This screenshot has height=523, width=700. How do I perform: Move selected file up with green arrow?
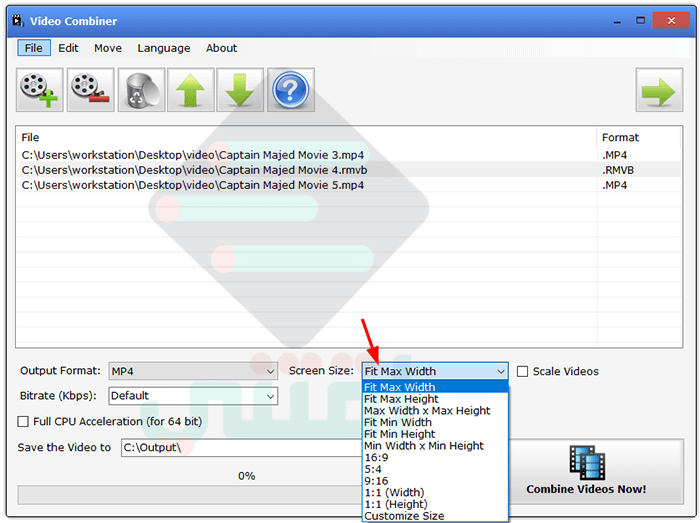pos(191,90)
